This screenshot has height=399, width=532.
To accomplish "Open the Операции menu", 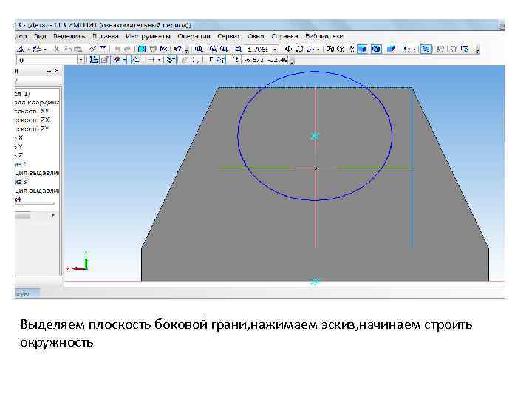I will 194,36.
